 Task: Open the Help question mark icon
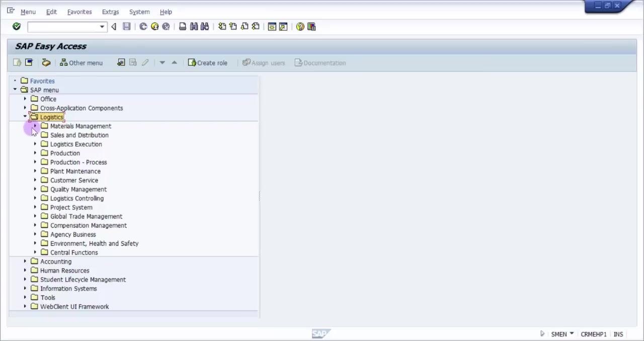click(300, 27)
